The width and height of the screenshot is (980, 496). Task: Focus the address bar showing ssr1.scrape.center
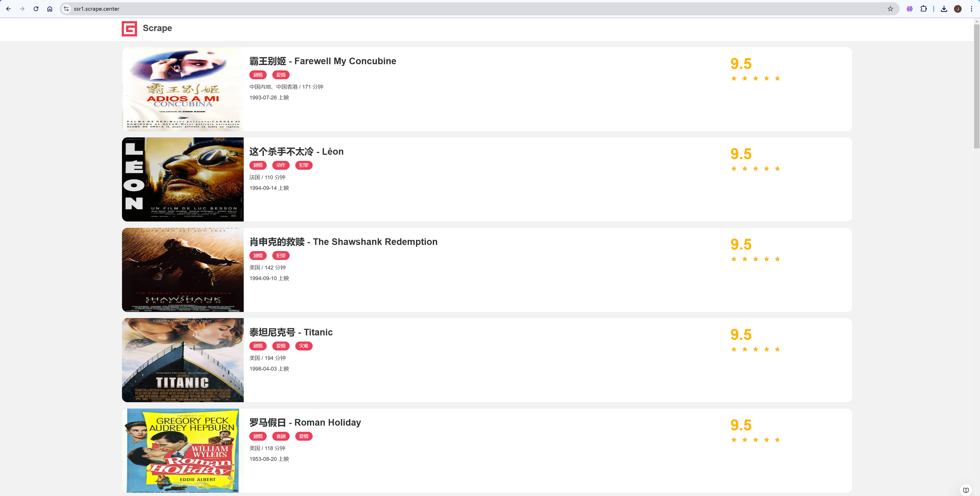tap(457, 9)
